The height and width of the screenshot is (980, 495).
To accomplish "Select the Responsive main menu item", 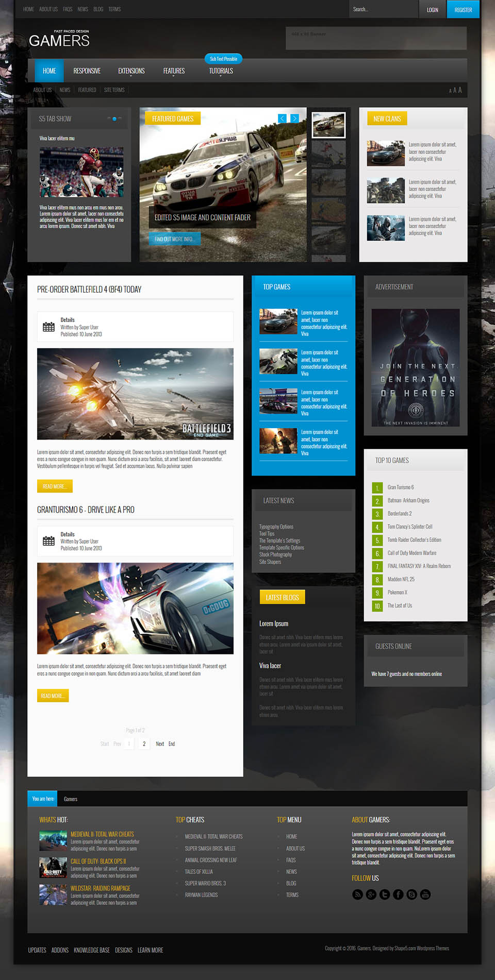I will pyautogui.click(x=87, y=71).
